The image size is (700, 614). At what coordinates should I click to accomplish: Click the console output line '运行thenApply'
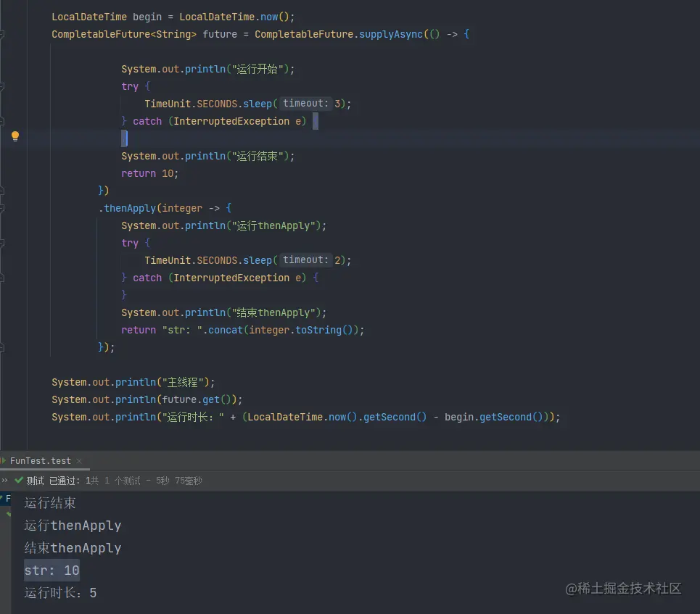[73, 526]
